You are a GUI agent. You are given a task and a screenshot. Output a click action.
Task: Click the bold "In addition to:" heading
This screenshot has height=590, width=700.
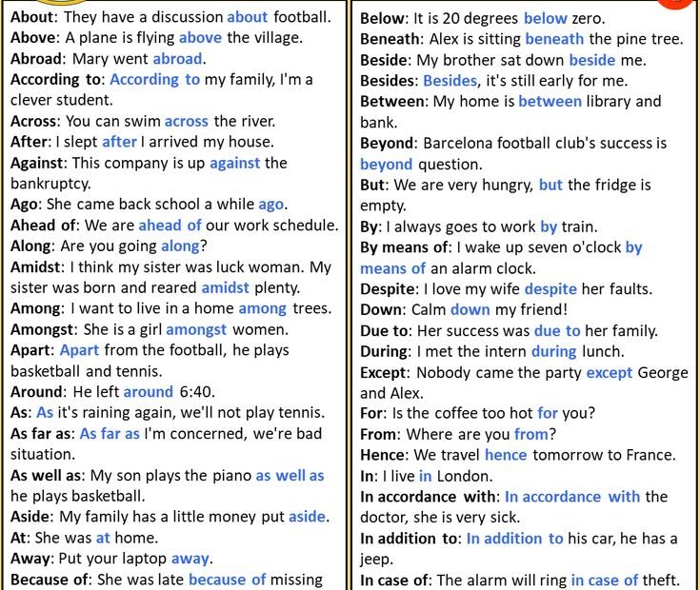[x=411, y=538]
